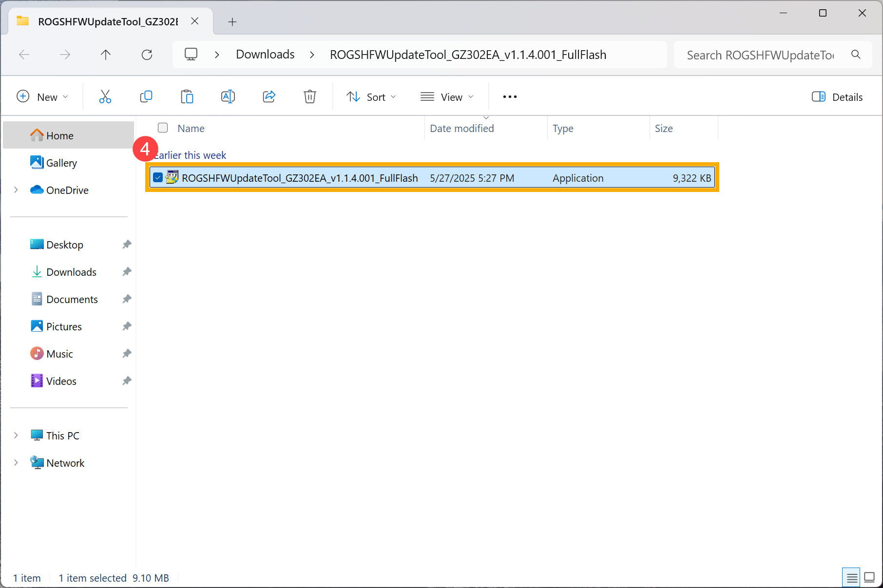Pin icon next to Documents
This screenshot has height=588, width=883.
tap(127, 299)
